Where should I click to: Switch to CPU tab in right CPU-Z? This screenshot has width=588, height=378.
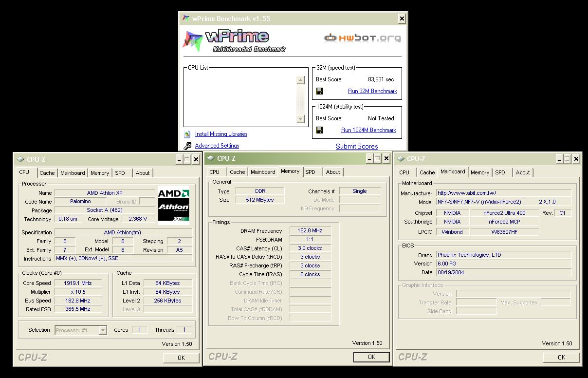point(404,172)
